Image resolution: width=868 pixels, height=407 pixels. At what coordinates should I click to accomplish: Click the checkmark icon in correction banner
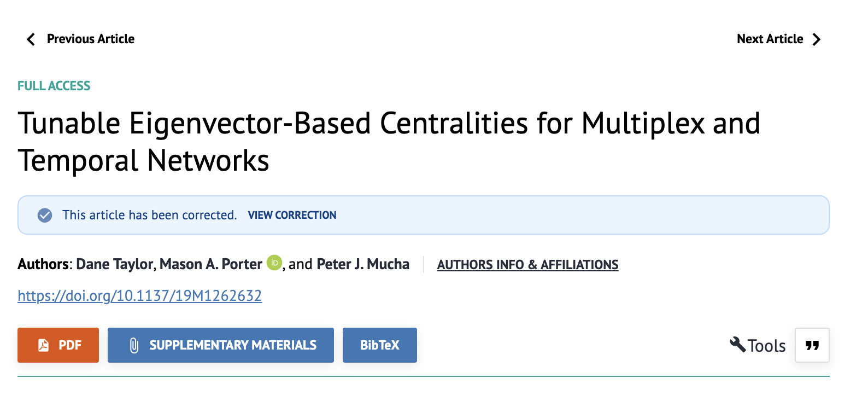click(45, 216)
